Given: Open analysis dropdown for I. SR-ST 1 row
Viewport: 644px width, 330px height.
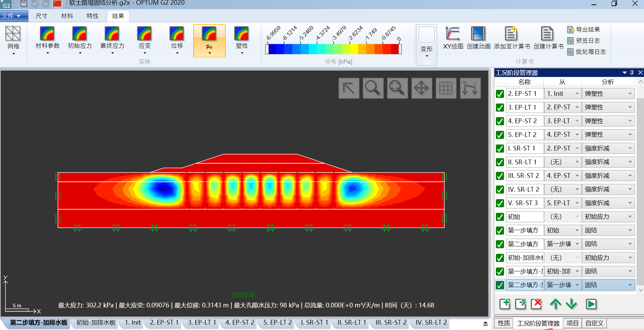Looking at the screenshot, I should (608, 148).
